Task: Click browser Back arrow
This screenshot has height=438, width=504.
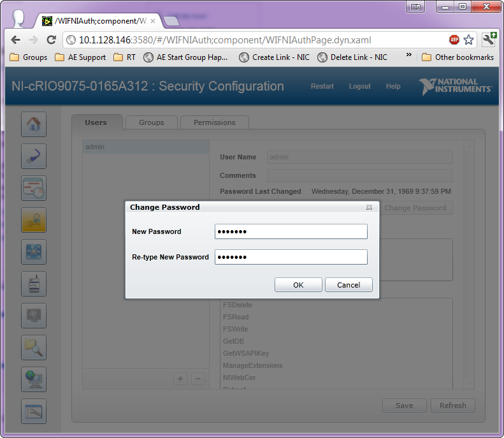Action: 15,40
